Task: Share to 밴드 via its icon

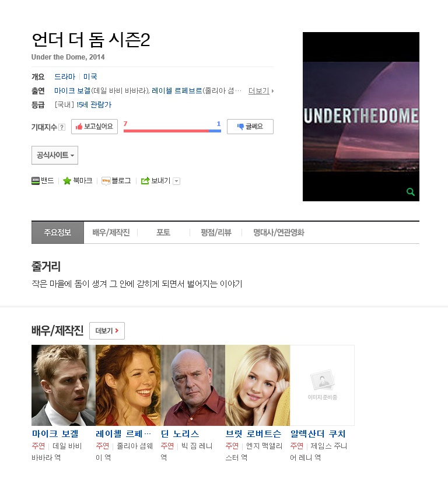Action: (x=36, y=181)
